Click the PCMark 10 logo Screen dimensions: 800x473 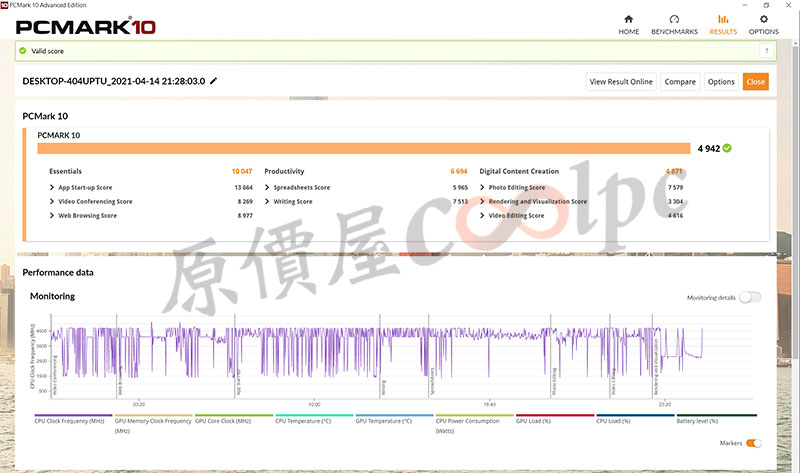[85, 27]
